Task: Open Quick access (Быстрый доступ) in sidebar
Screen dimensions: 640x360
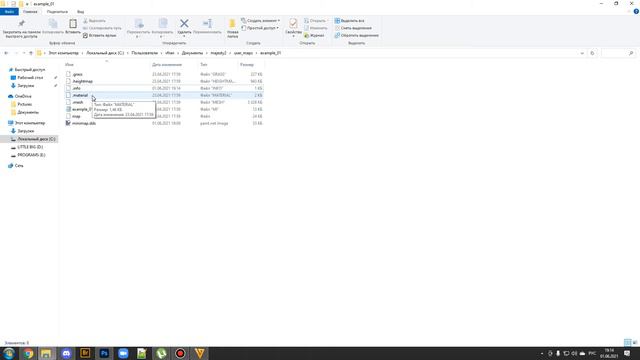Action: tap(29, 70)
